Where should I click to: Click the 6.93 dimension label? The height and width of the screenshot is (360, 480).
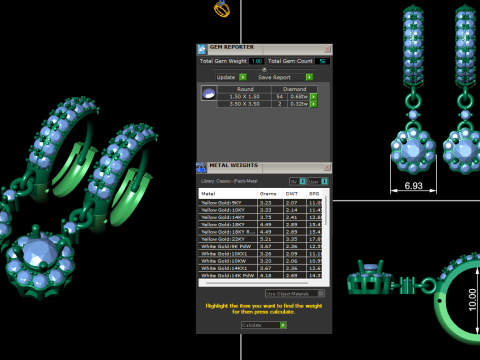click(413, 186)
